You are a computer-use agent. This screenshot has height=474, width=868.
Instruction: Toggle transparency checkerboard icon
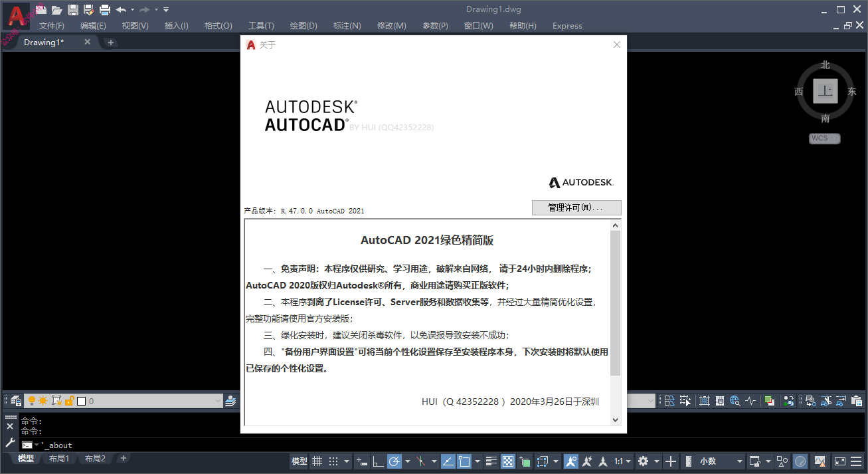tap(508, 461)
